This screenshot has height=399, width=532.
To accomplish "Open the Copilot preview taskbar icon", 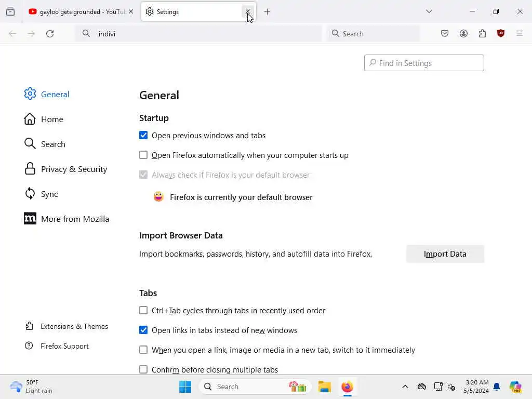I will [515, 387].
